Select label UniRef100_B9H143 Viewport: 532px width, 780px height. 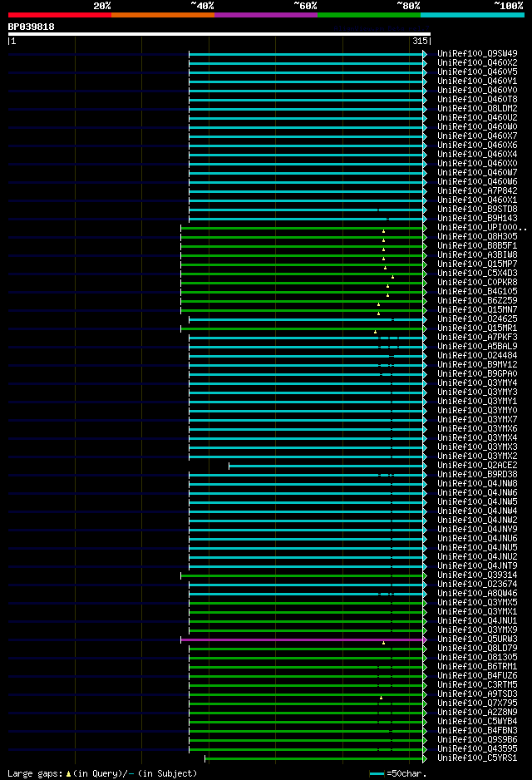[x=477, y=219]
